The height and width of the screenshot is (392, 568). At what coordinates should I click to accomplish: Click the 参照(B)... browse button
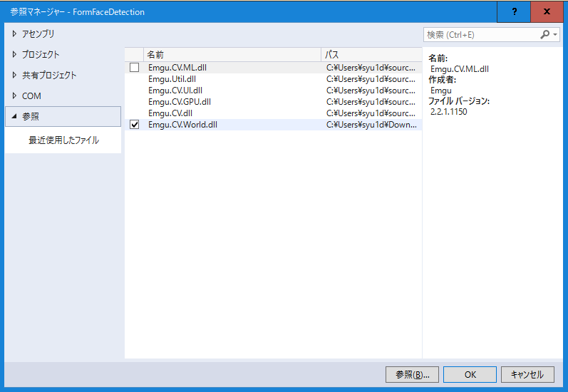[412, 374]
